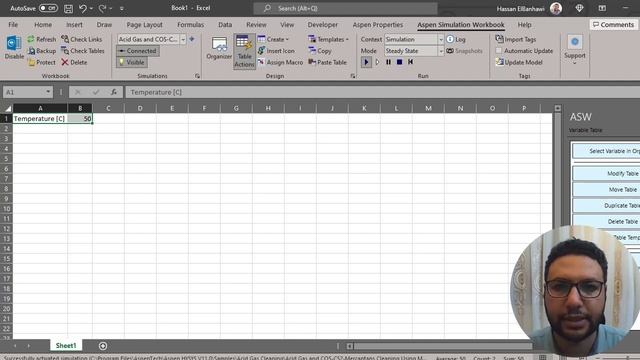Open the Context dropdown
The width and height of the screenshot is (640, 360).
click(x=440, y=39)
